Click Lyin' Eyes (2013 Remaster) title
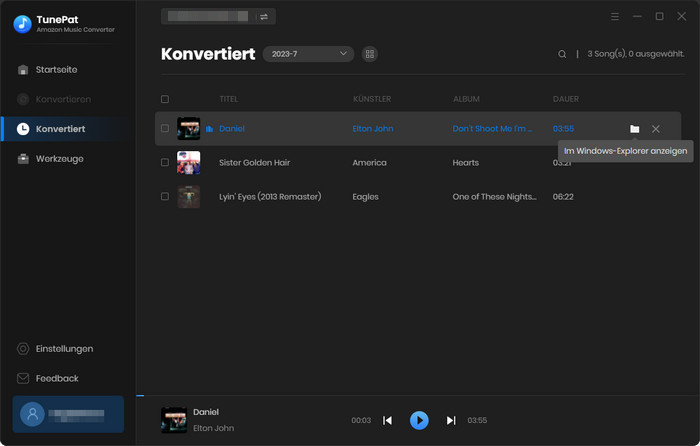Viewport: 700px width, 446px height. pyautogui.click(x=270, y=196)
